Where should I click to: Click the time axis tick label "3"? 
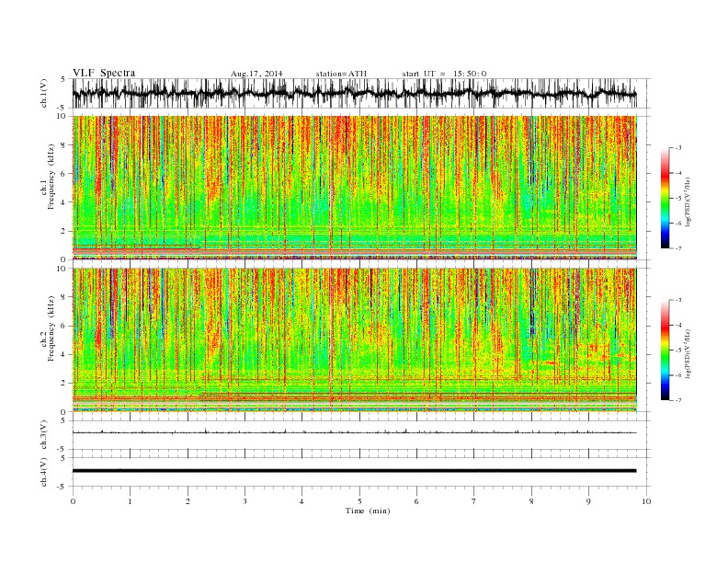(x=245, y=501)
